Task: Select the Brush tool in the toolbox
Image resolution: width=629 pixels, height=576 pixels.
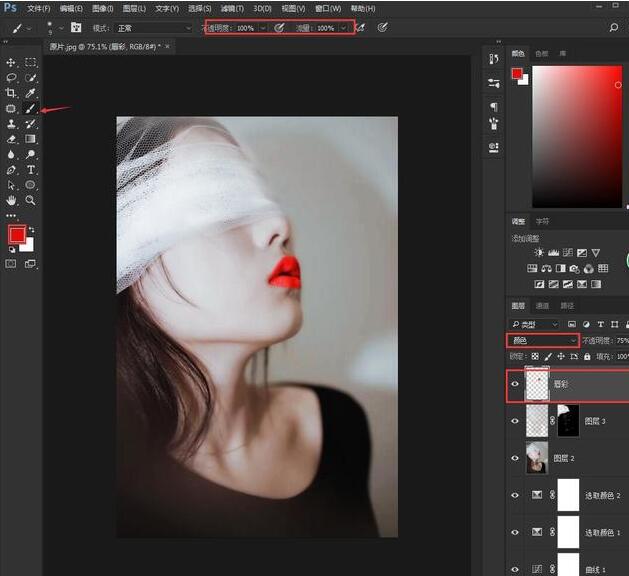Action: coord(31,108)
